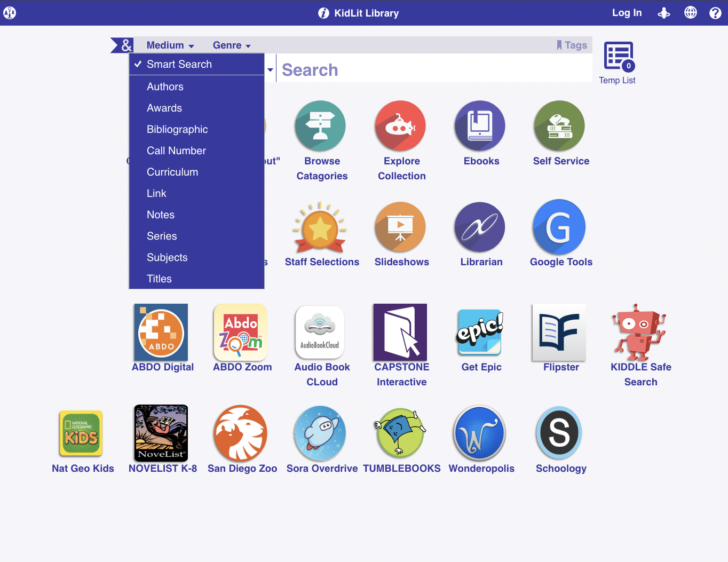
Task: Choose Titles search type
Action: pos(196,279)
